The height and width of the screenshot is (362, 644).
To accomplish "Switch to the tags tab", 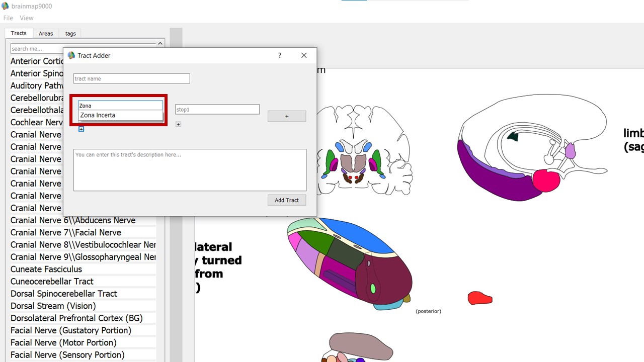I will click(x=70, y=34).
